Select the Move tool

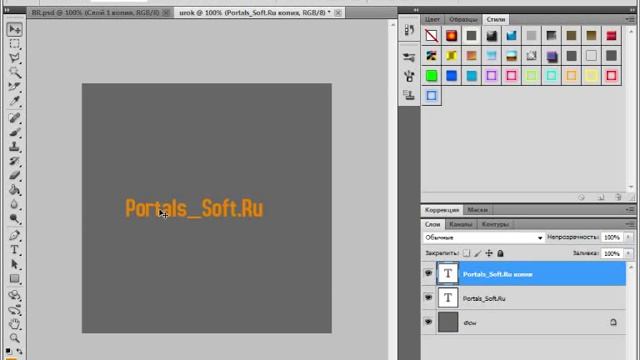click(15, 29)
